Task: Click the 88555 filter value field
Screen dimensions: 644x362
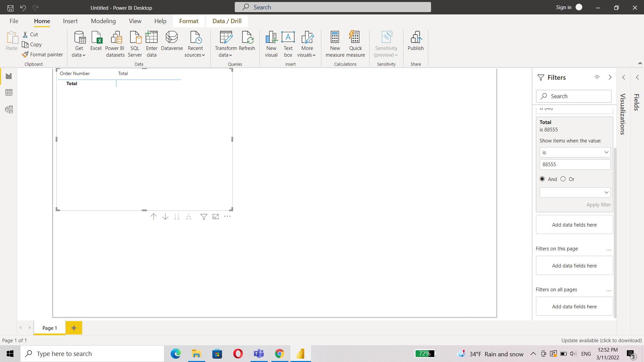Action: click(x=575, y=165)
